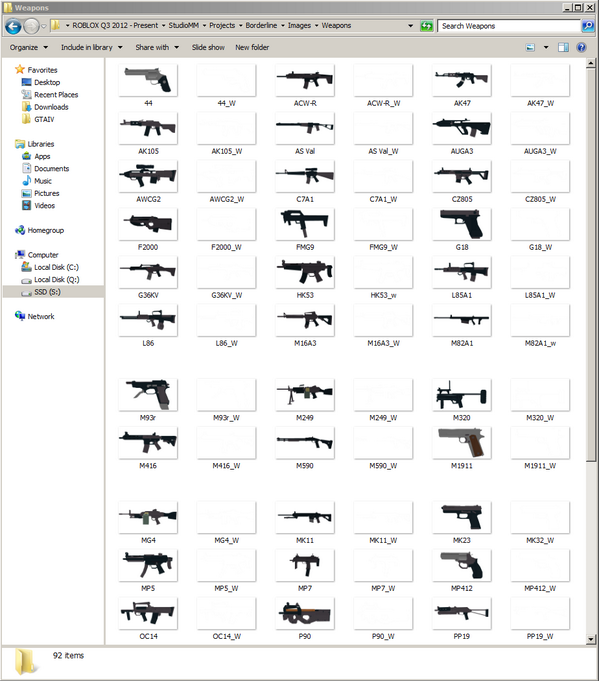Image resolution: width=599 pixels, height=681 pixels.
Task: Select the MP412 revolver image
Action: pyautogui.click(x=462, y=565)
